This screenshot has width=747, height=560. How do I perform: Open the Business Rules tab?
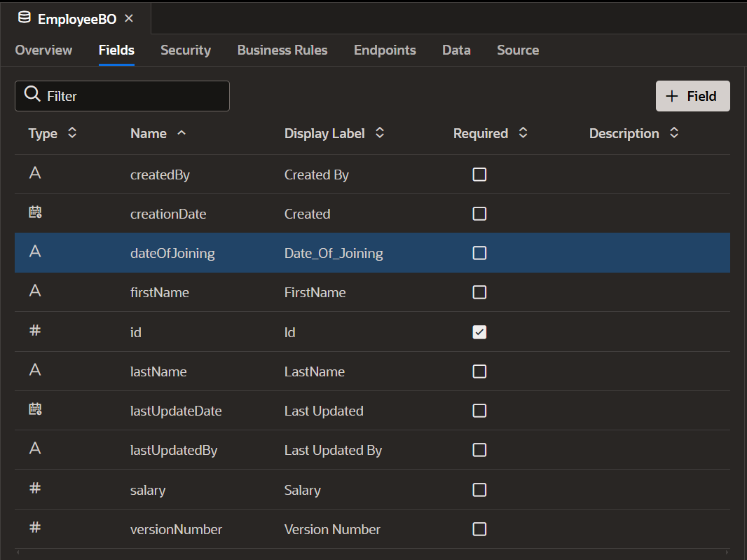pyautogui.click(x=282, y=50)
